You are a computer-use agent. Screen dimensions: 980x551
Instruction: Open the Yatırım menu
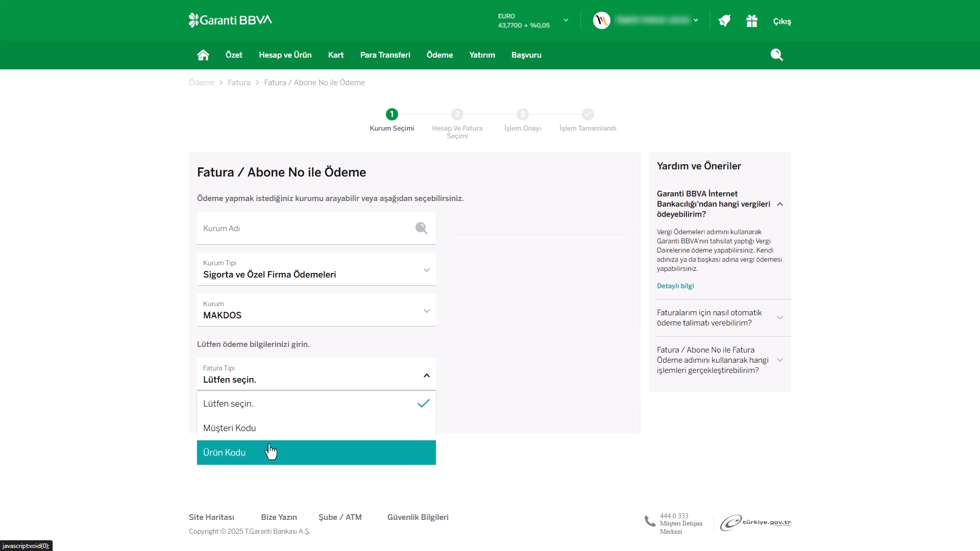coord(482,55)
